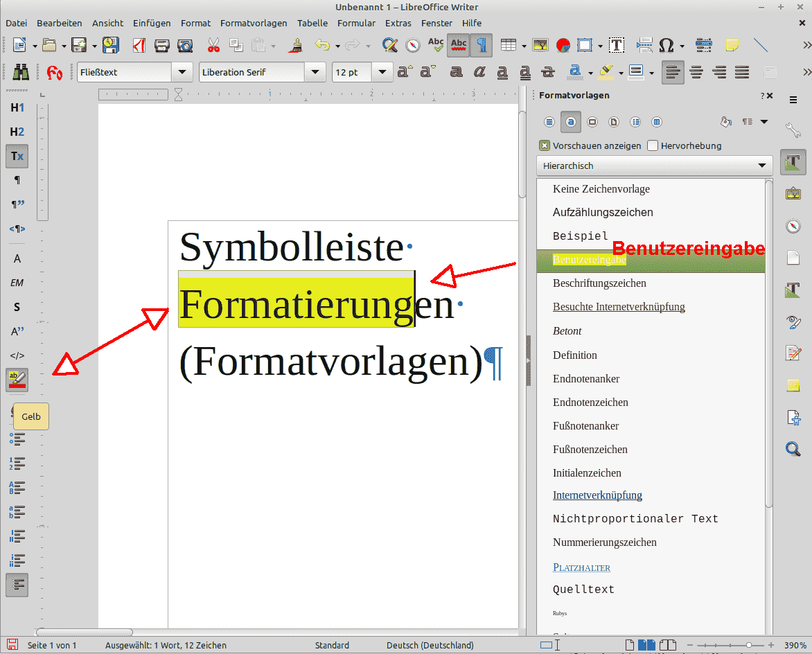Click the zoom out minus button
The height and width of the screenshot is (654, 812).
click(690, 645)
